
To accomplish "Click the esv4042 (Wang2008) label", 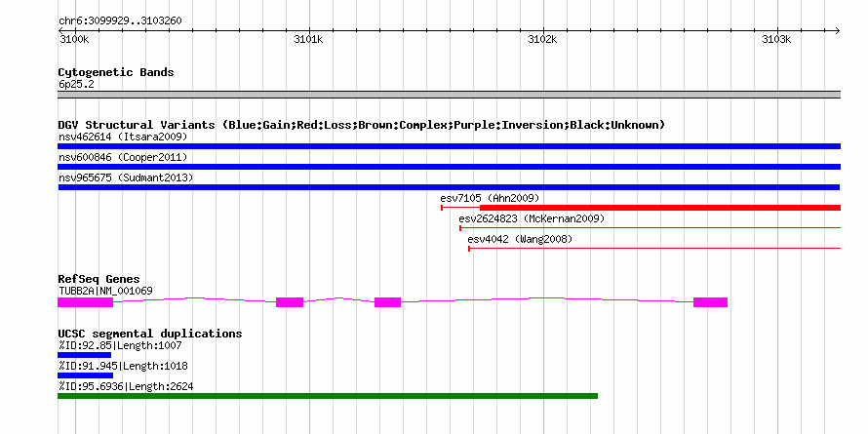I will (520, 239).
